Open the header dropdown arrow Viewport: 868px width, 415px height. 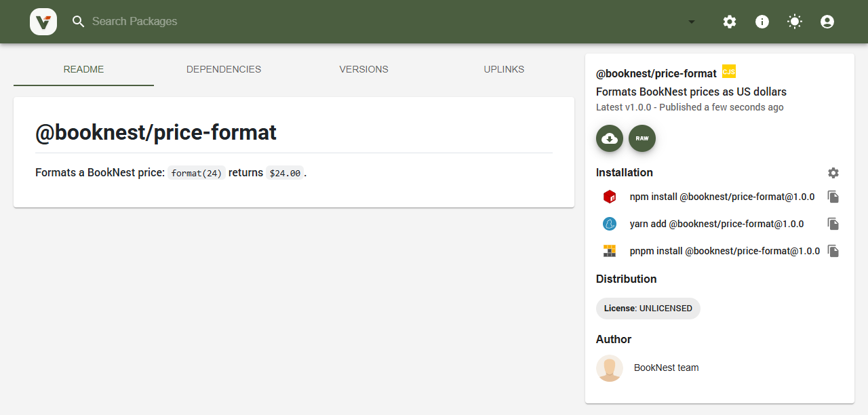click(x=692, y=22)
